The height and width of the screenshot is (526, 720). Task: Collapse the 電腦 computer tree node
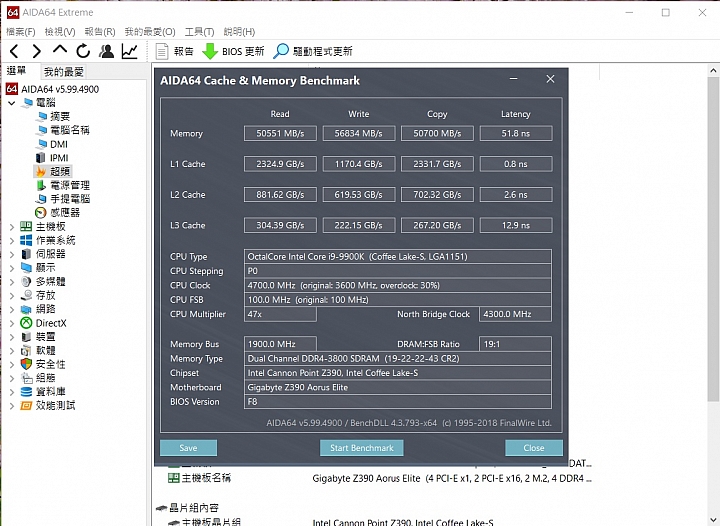tap(12, 103)
